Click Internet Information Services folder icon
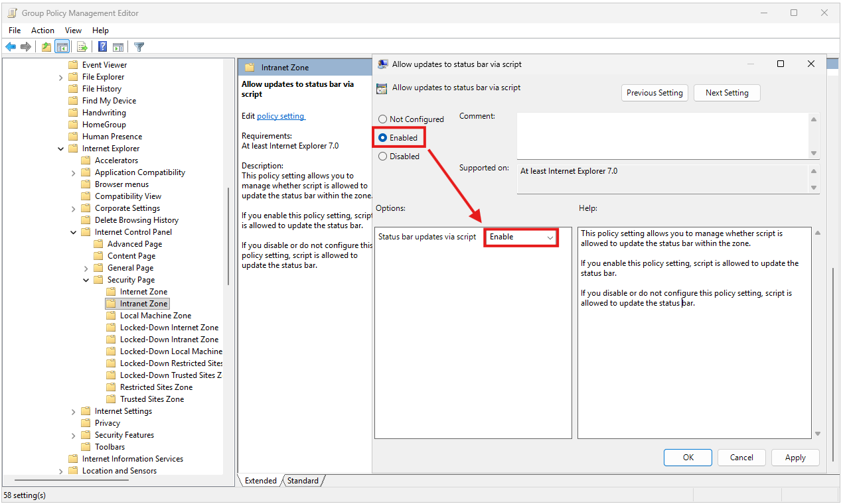The height and width of the screenshot is (504, 841). (x=73, y=459)
